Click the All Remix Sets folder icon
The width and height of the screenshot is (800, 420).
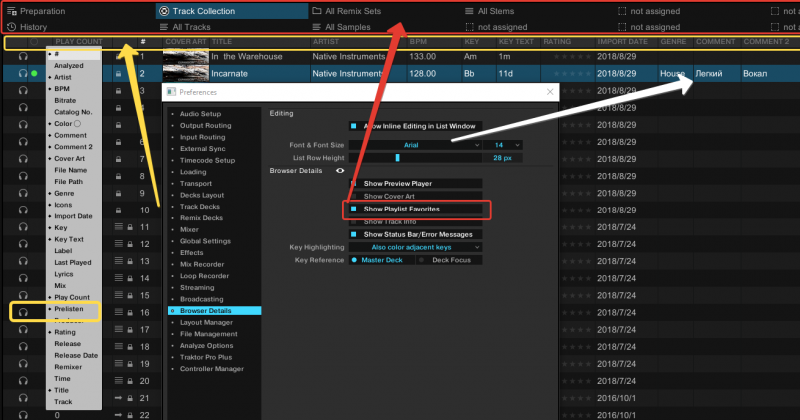tap(316, 11)
